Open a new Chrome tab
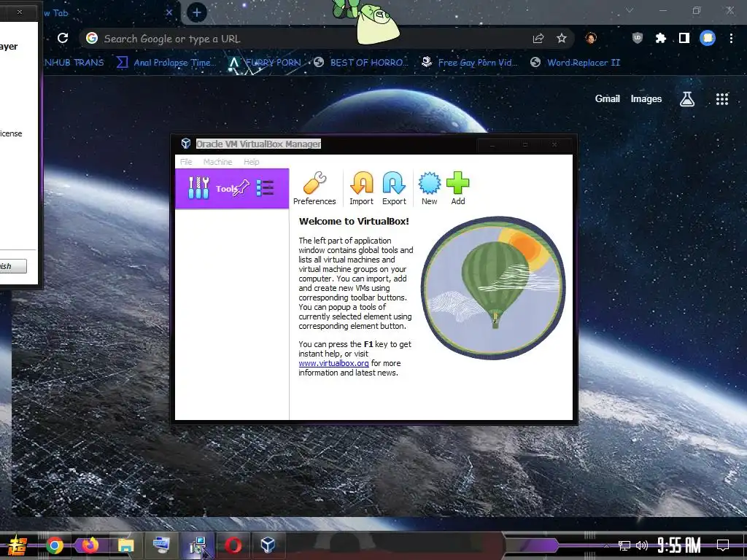747x560 pixels. tap(197, 12)
